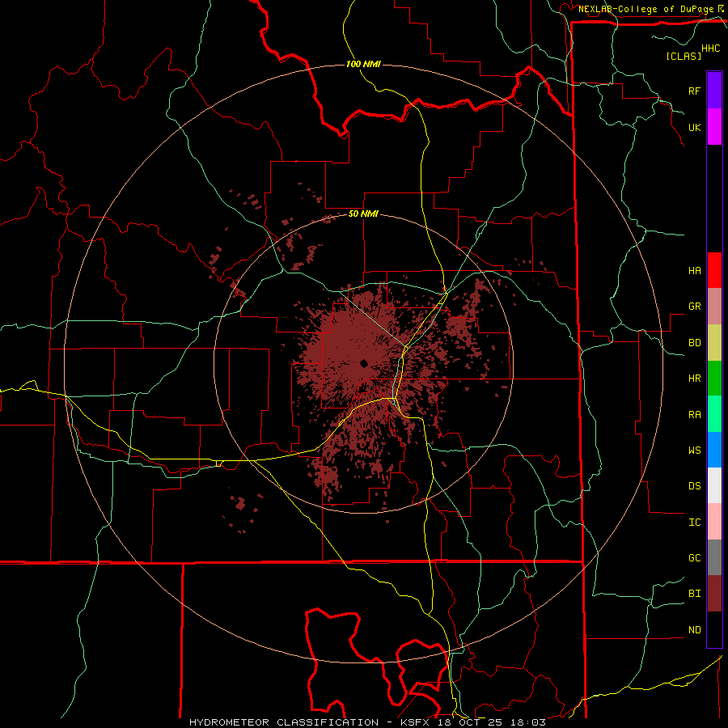
Task: Click the black ND legend color swatch
Action: click(714, 629)
